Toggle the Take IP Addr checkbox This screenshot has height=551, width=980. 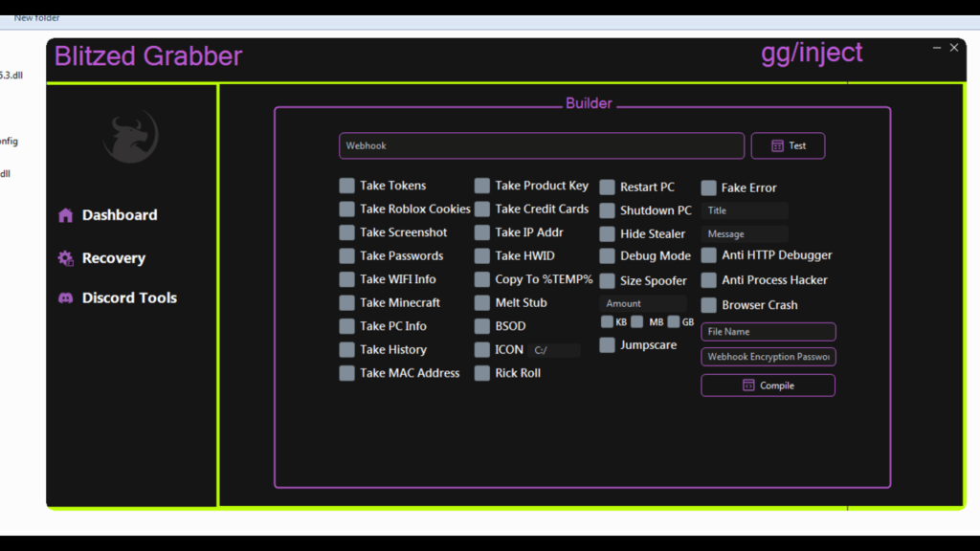click(482, 232)
